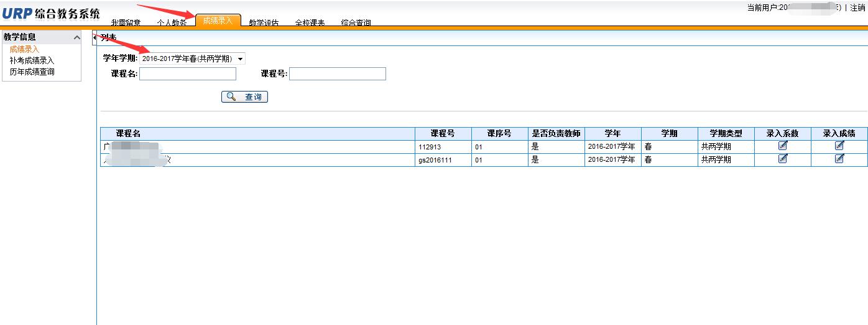Click 录入系数 icon for course 112913

pos(783,146)
